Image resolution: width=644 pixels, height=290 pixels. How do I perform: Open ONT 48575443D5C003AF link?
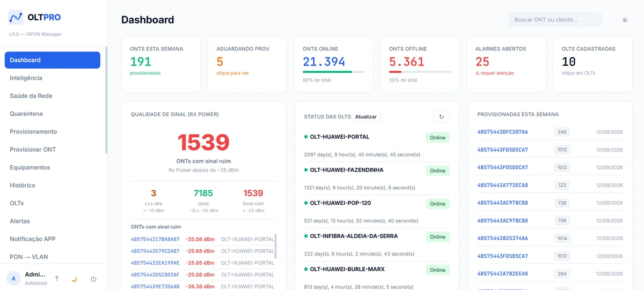[155, 274]
